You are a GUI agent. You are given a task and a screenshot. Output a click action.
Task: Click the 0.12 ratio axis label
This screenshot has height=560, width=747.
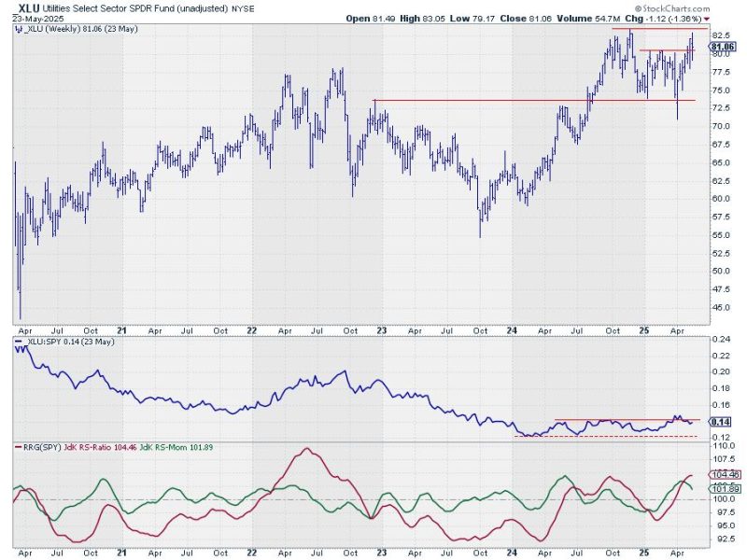(x=720, y=438)
